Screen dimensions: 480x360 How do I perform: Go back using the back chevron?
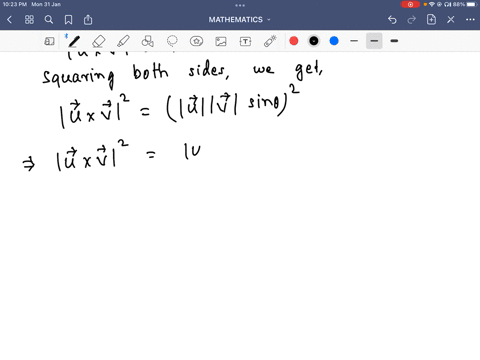9,20
